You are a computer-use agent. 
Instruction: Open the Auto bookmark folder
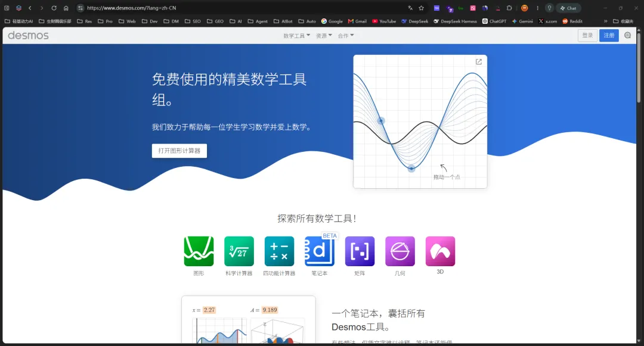307,21
